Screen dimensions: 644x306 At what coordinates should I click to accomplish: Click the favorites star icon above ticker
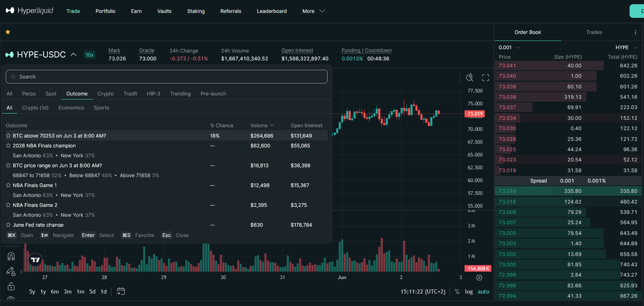pos(8,32)
